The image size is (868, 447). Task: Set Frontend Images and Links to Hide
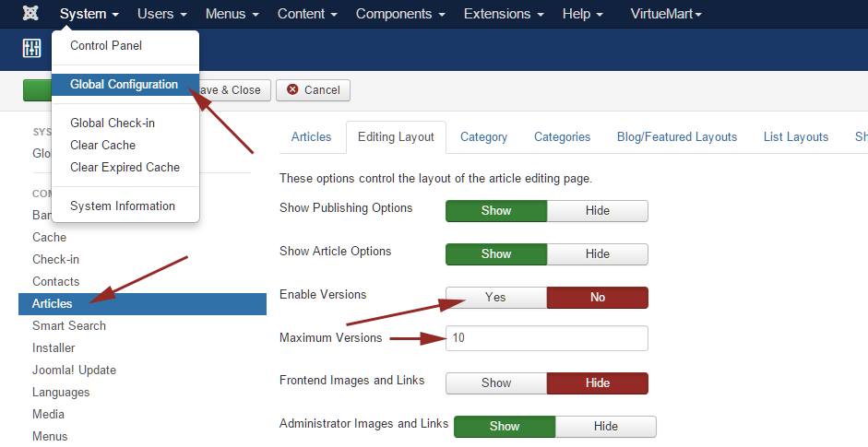point(598,382)
